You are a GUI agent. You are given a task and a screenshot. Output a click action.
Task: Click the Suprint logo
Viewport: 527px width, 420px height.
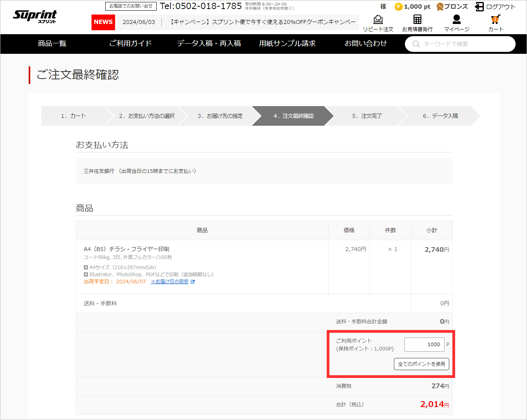coord(35,16)
